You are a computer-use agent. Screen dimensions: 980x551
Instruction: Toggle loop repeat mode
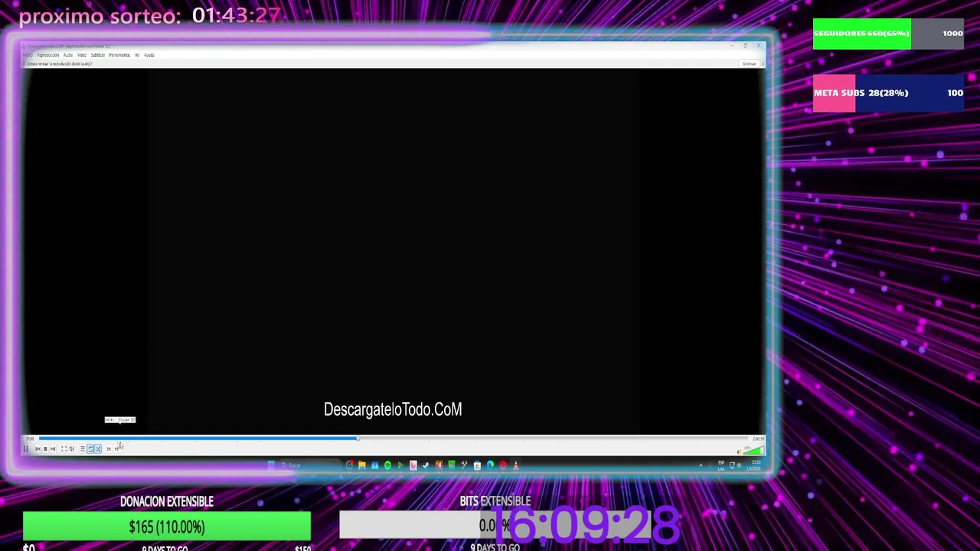[x=90, y=449]
